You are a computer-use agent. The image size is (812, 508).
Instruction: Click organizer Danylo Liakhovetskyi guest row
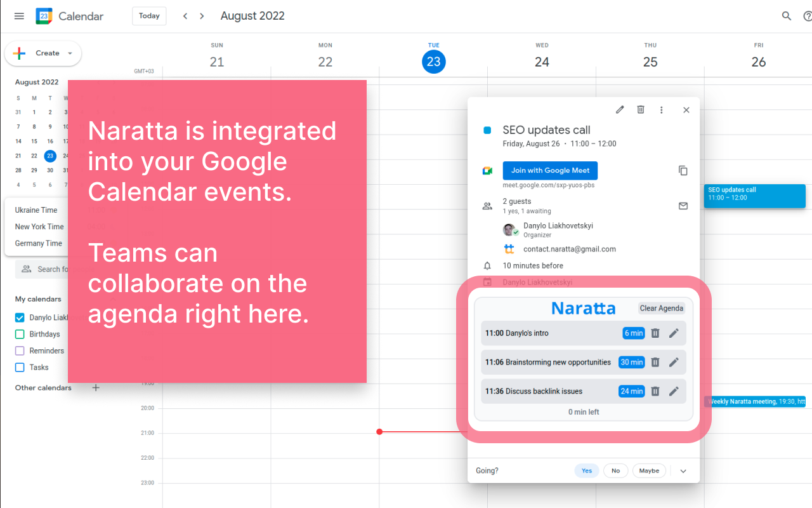coord(558,230)
